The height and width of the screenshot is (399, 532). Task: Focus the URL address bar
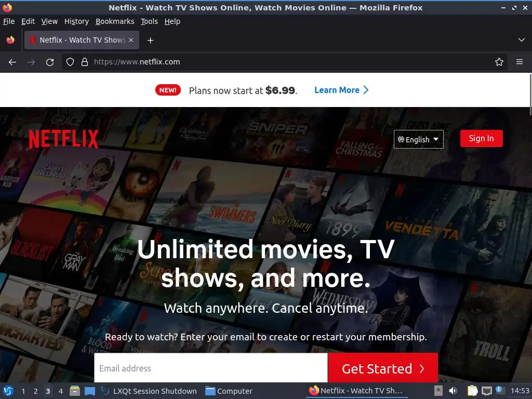click(284, 62)
